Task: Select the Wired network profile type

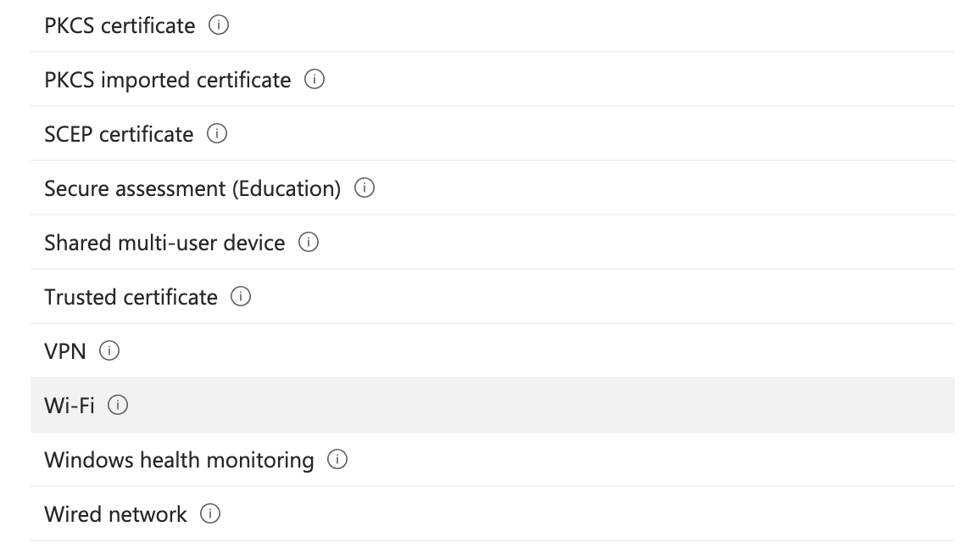Action: click(x=114, y=513)
